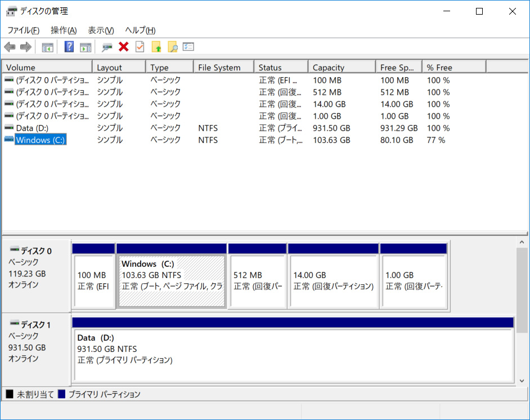The height and width of the screenshot is (420, 530).
Task: Click the properties checkmark toolbar icon
Action: (x=139, y=47)
